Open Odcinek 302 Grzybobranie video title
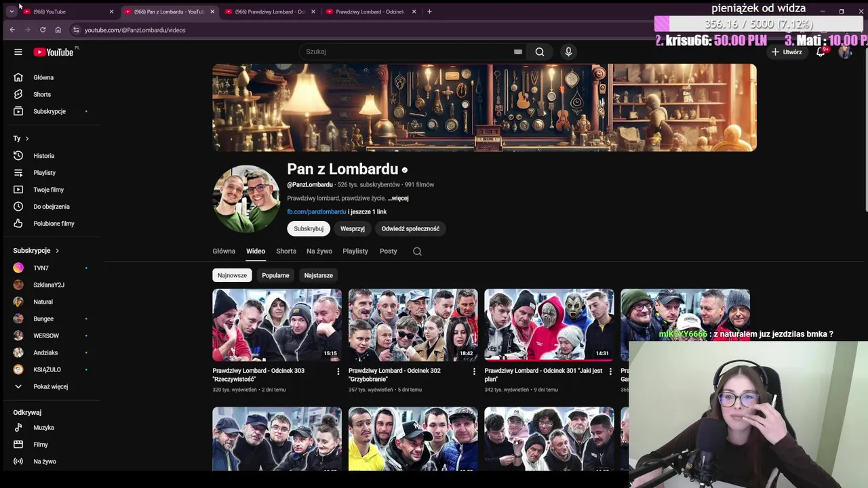Screen dimensions: 868x488 coord(395,375)
